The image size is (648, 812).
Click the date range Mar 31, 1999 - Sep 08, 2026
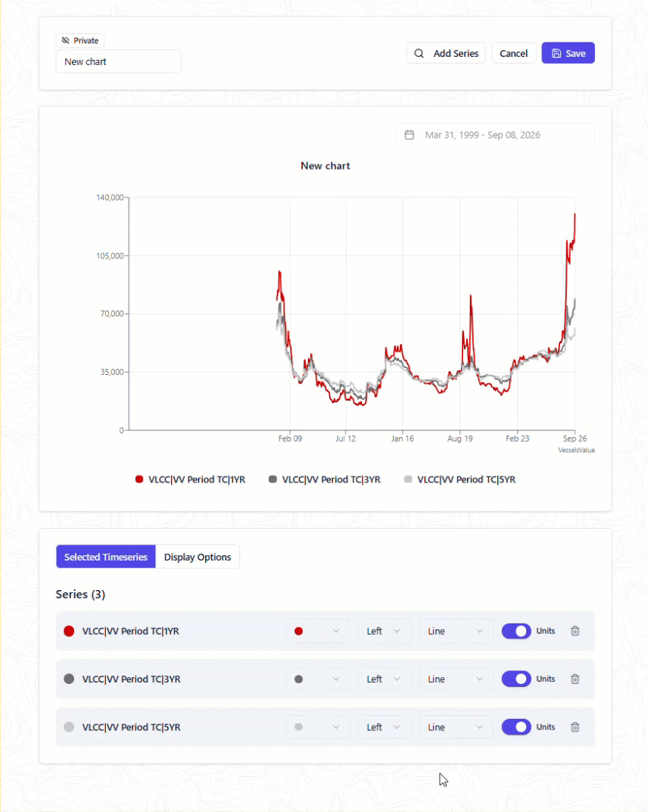pyautogui.click(x=482, y=135)
